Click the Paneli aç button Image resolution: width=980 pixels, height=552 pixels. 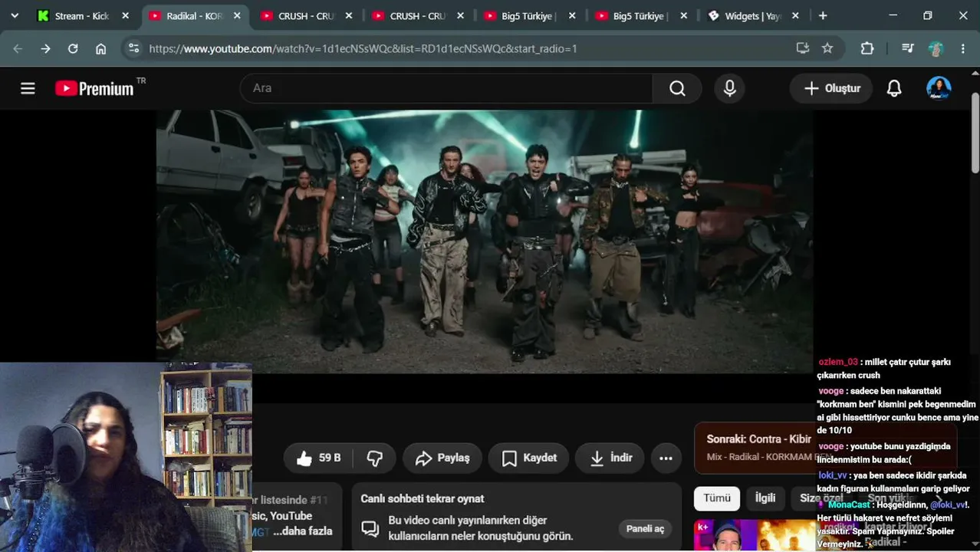(645, 528)
